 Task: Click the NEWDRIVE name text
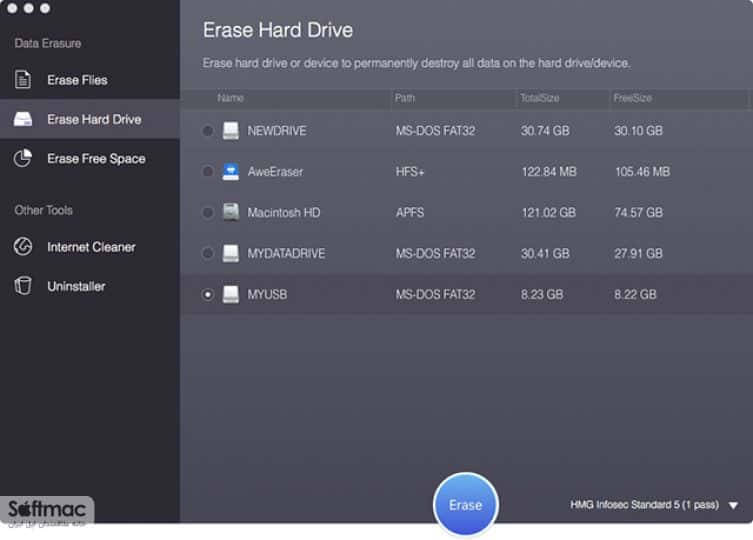pos(277,131)
